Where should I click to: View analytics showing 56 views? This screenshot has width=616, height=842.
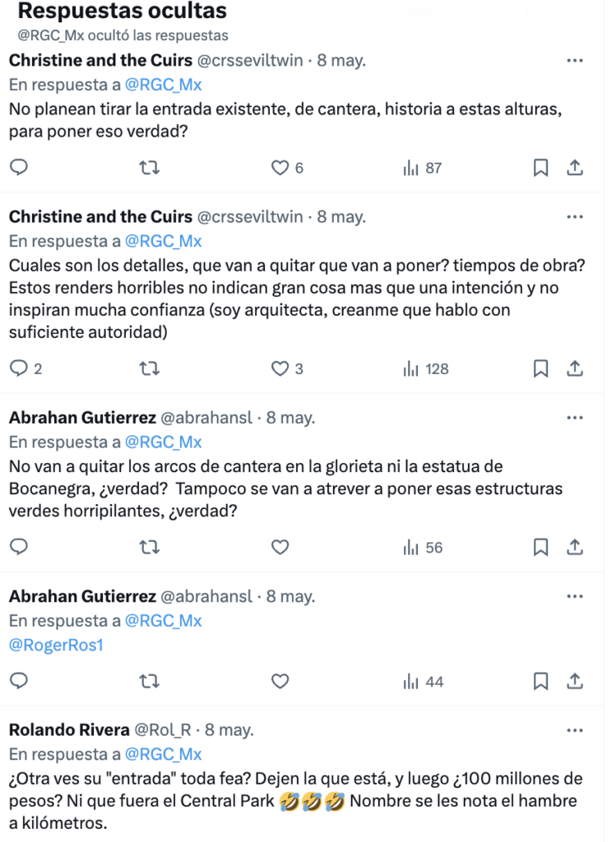point(423,547)
